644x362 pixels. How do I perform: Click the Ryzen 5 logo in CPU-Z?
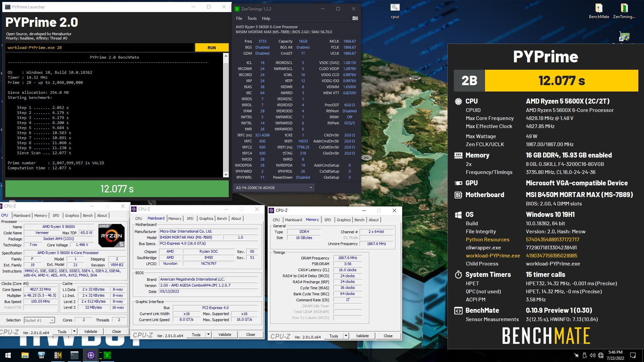pos(111,236)
